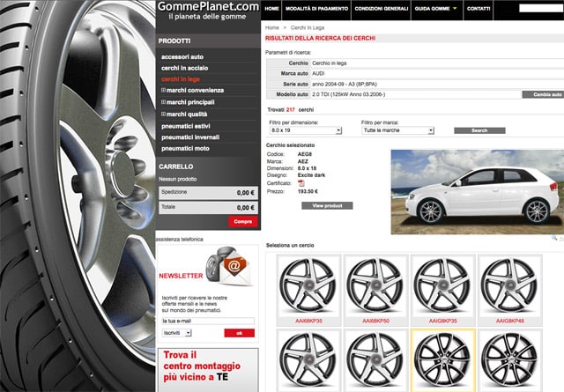Expand marchi convenienza plus icon
The image size is (564, 392).
tap(163, 90)
